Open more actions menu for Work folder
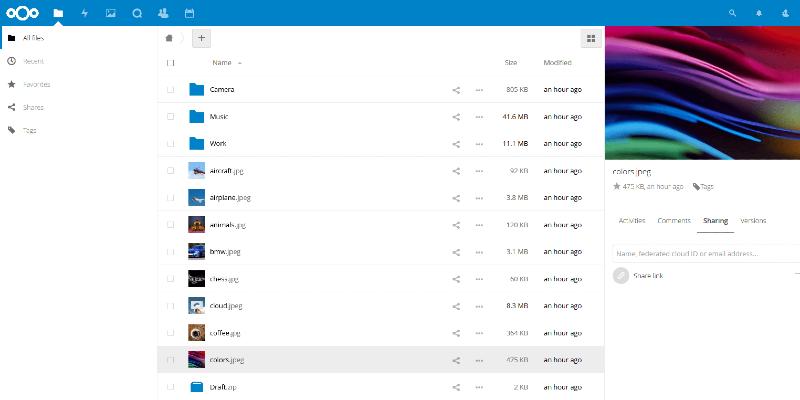This screenshot has height=400, width=800. click(x=479, y=144)
